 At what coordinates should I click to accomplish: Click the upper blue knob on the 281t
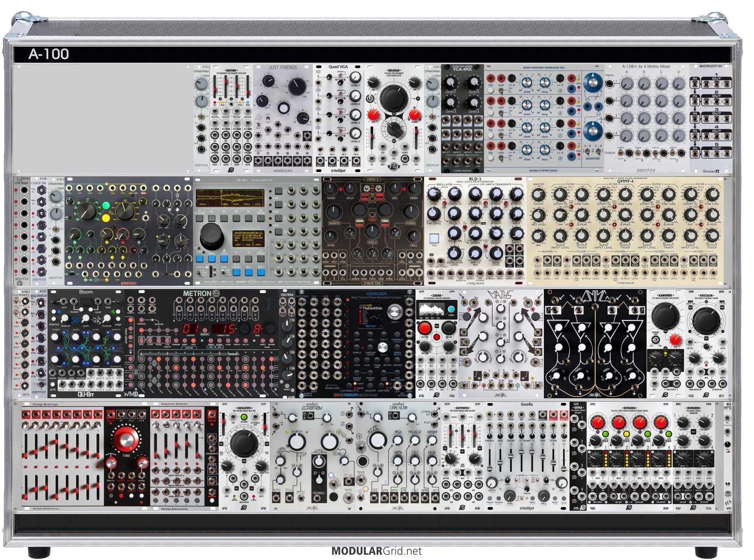coord(592,82)
